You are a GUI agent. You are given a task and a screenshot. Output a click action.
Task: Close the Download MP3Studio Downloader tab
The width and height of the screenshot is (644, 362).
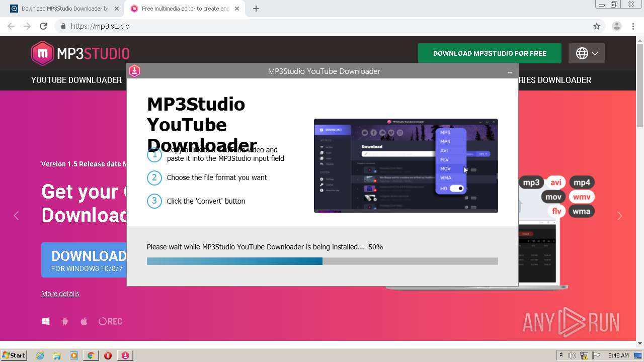[x=117, y=9]
